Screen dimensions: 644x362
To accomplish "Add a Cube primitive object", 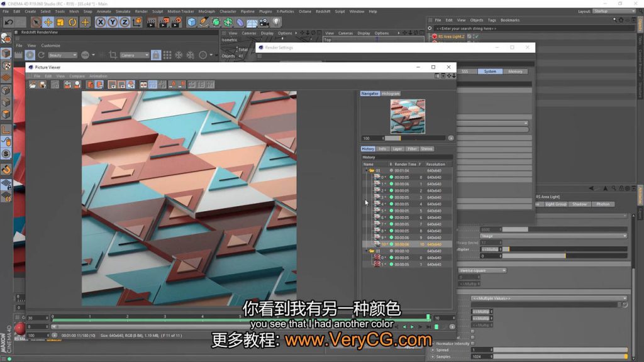I will [x=191, y=22].
